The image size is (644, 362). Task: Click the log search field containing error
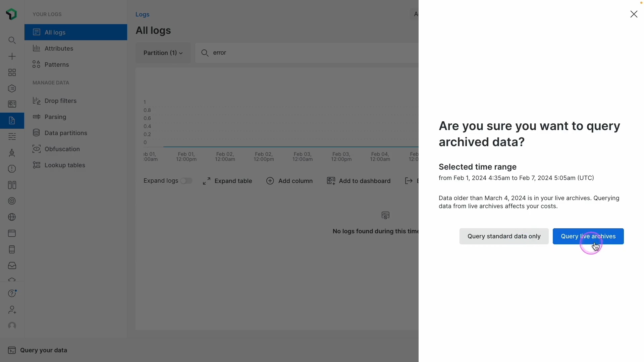tap(307, 53)
